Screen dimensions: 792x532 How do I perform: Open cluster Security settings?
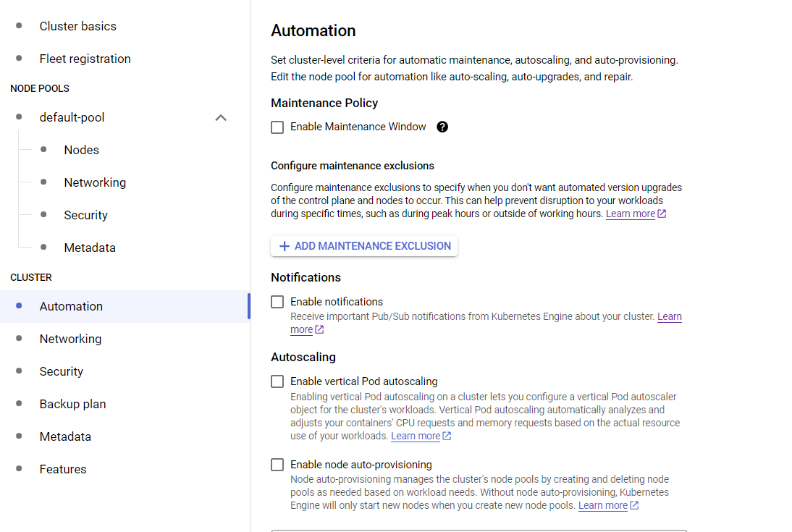click(x=61, y=371)
